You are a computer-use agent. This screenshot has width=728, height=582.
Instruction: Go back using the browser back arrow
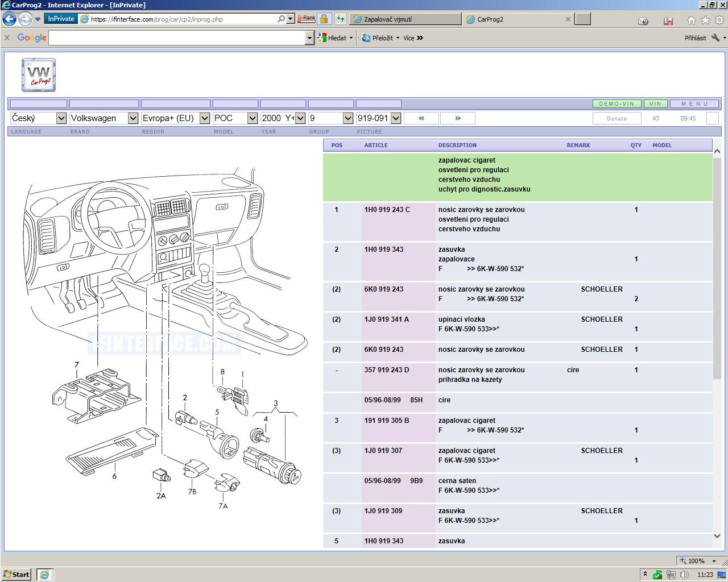(10, 19)
